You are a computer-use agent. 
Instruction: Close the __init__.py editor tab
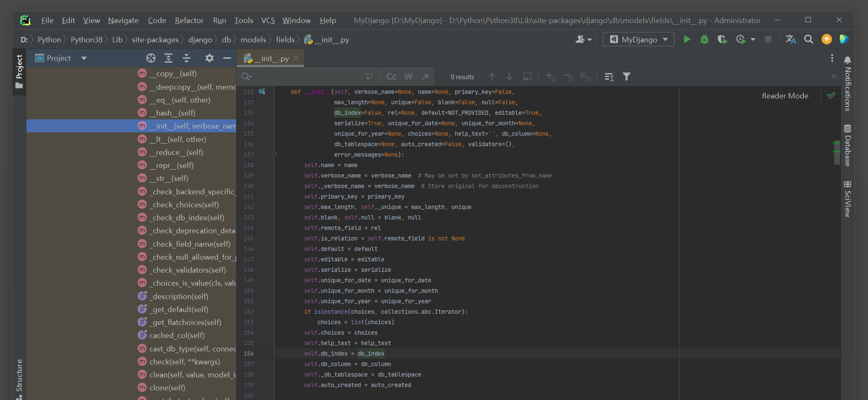click(x=296, y=58)
